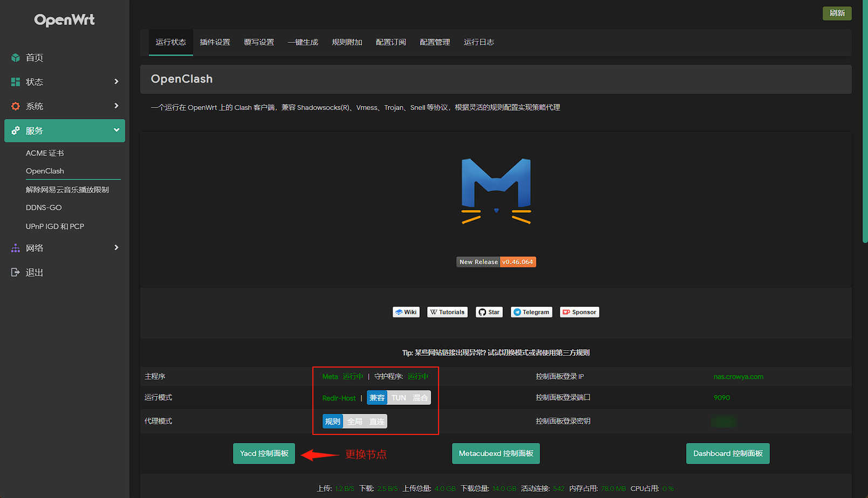Open the DDNS-GO sidebar item
The height and width of the screenshot is (498, 868).
pos(44,207)
